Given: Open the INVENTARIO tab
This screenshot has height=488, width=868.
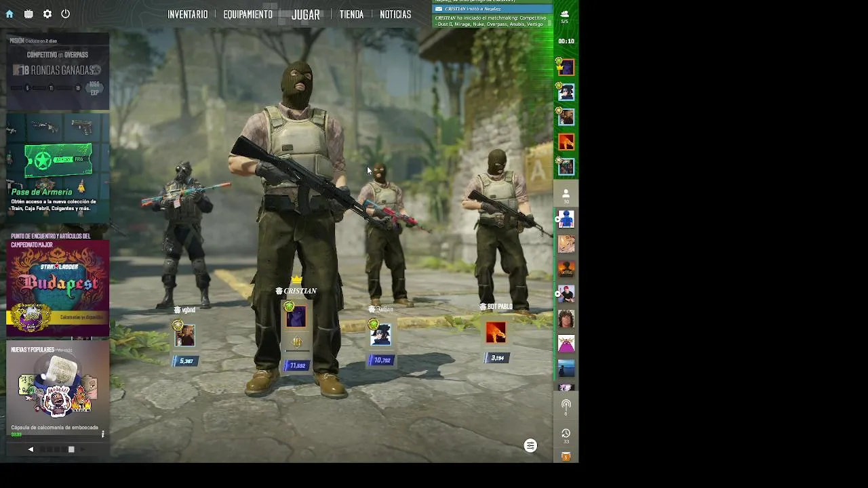Looking at the screenshot, I should click(x=188, y=14).
